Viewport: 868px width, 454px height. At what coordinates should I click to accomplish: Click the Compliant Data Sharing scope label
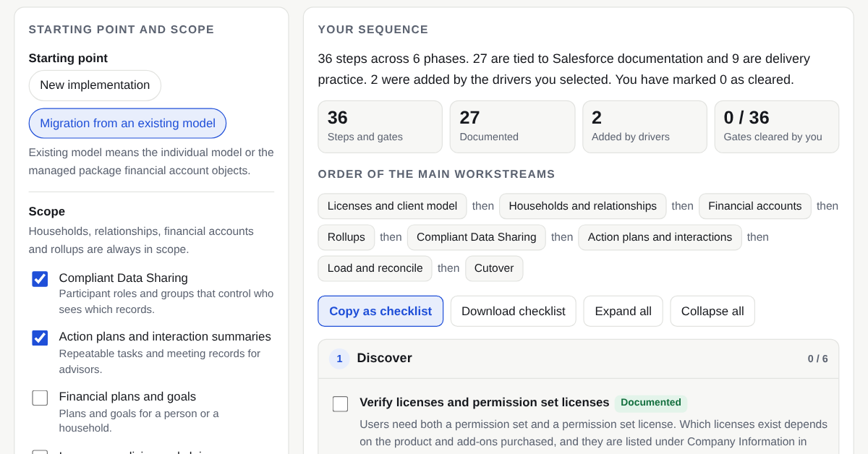tap(124, 278)
